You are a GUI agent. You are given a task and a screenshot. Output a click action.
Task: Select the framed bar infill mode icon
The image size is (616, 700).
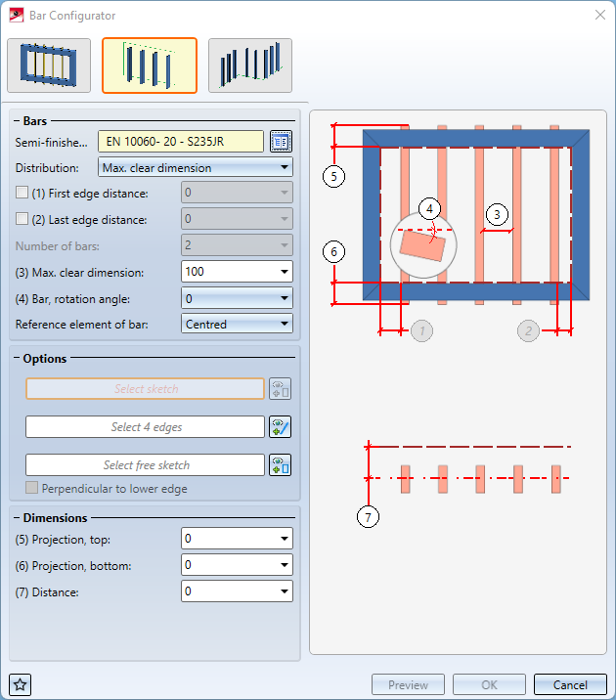[49, 66]
